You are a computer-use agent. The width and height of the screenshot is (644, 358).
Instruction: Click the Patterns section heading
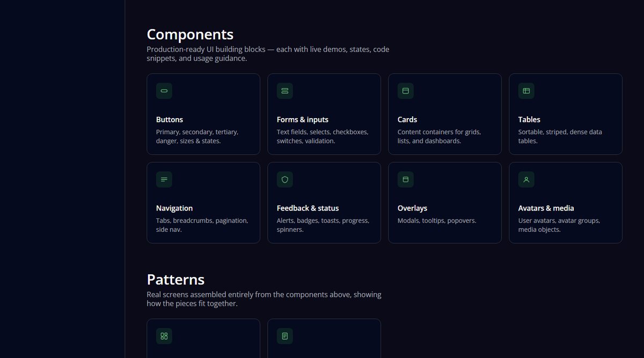(175, 280)
